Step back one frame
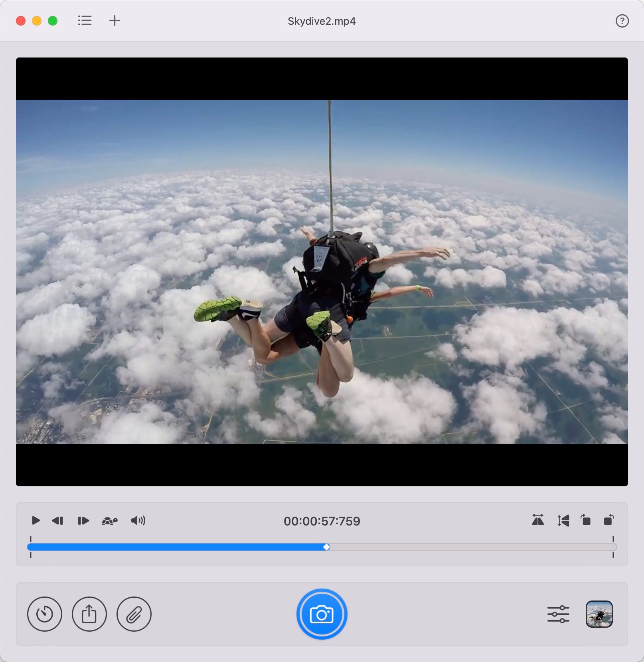 coord(58,521)
